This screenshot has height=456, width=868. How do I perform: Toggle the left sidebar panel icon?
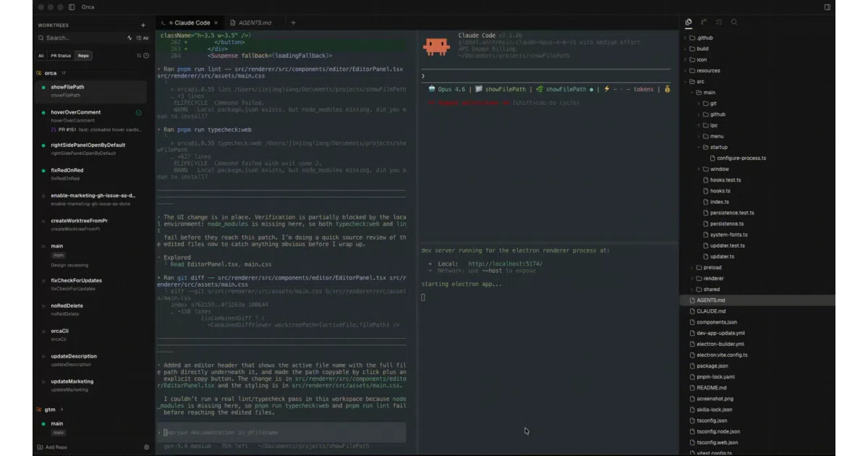pos(71,7)
